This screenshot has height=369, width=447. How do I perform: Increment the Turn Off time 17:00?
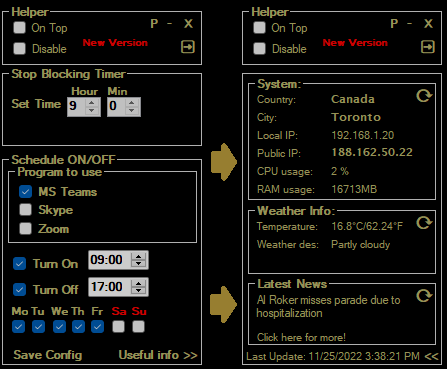coord(139,283)
